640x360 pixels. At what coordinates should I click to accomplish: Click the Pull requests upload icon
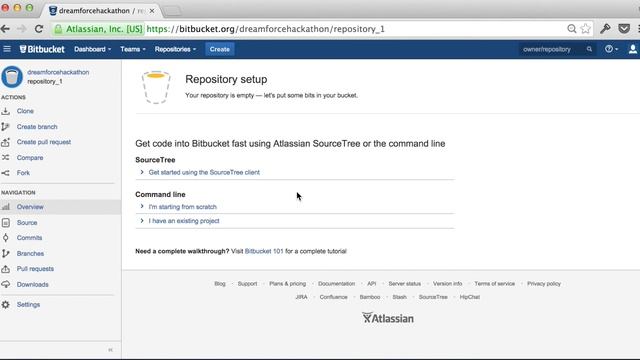(6, 269)
